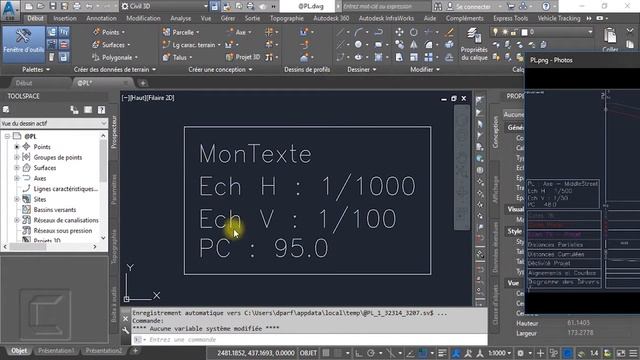Click the command line wrench customize icon

point(125,331)
